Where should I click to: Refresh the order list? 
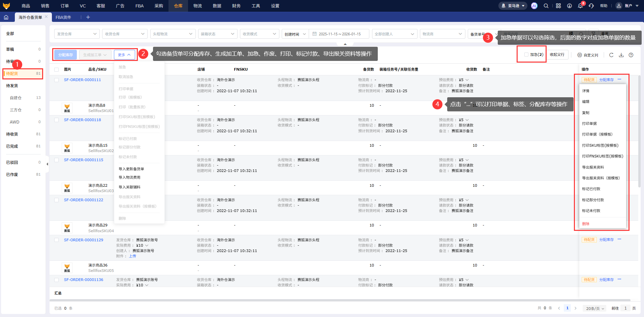click(611, 55)
